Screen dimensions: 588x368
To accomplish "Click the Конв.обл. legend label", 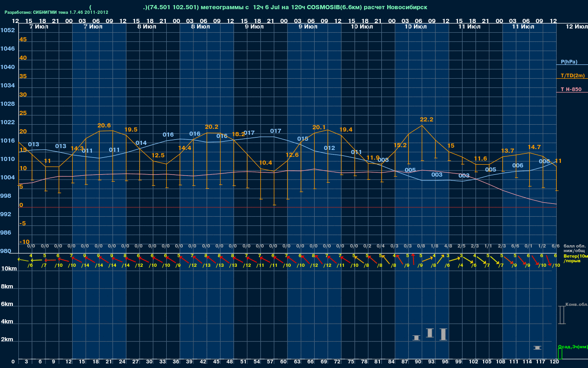I will 576,305.
